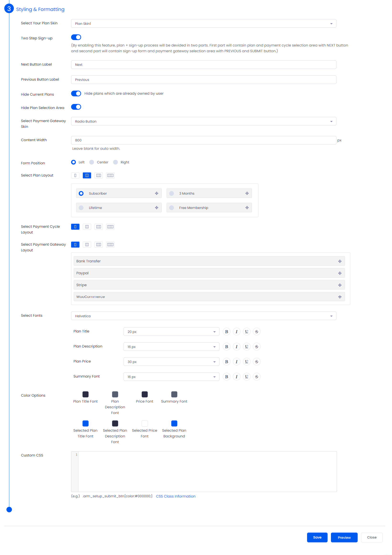Open Plan Description font size dropdown
Image resolution: width=392 pixels, height=555 pixels.
click(172, 347)
